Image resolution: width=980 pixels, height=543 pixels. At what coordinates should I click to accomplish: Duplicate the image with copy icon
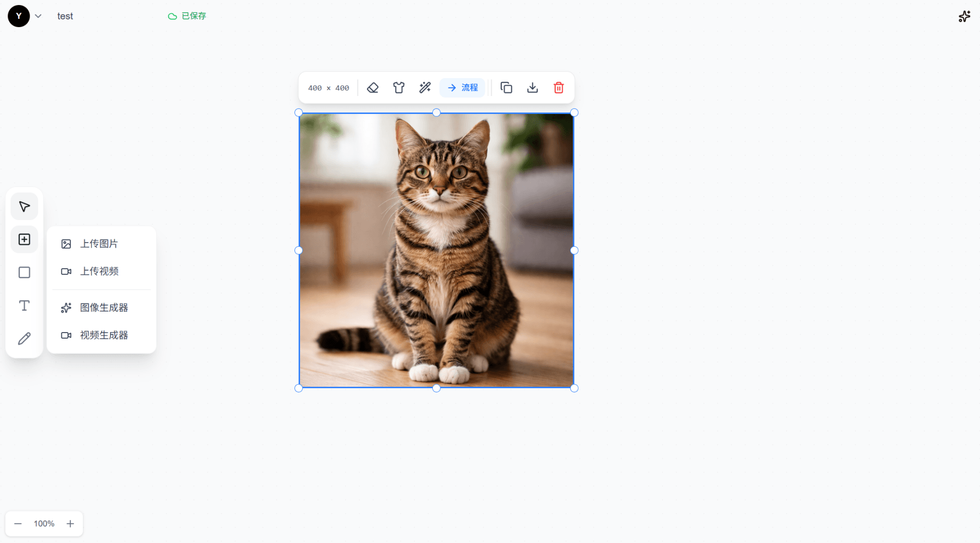[506, 88]
